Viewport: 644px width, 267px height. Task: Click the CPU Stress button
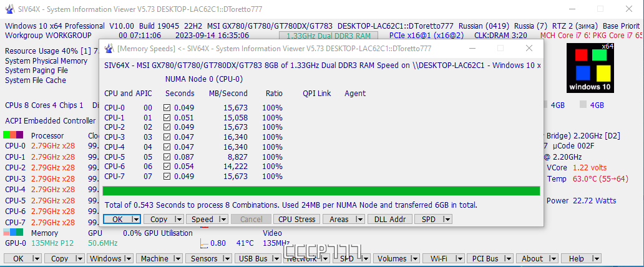pyautogui.click(x=297, y=220)
